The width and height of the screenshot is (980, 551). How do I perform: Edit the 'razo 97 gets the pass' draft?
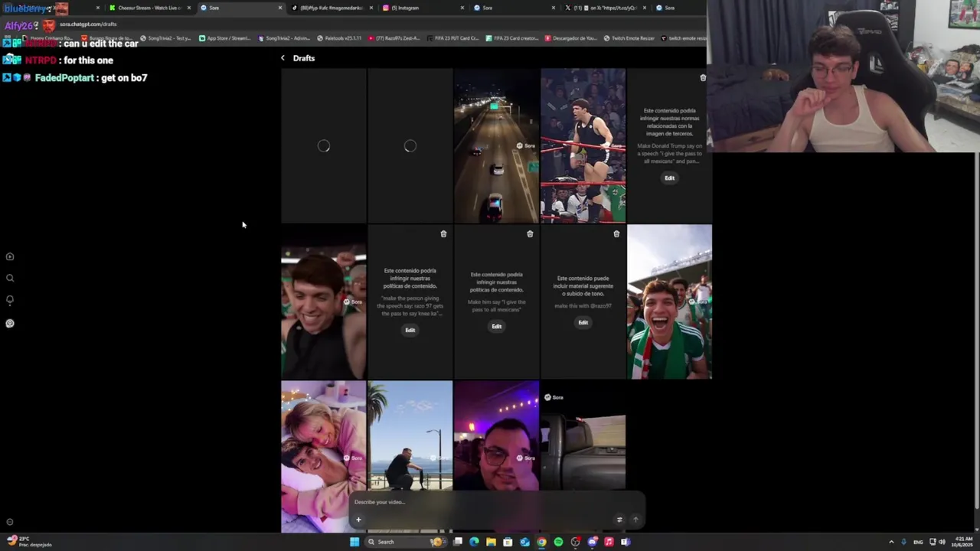coord(410,331)
